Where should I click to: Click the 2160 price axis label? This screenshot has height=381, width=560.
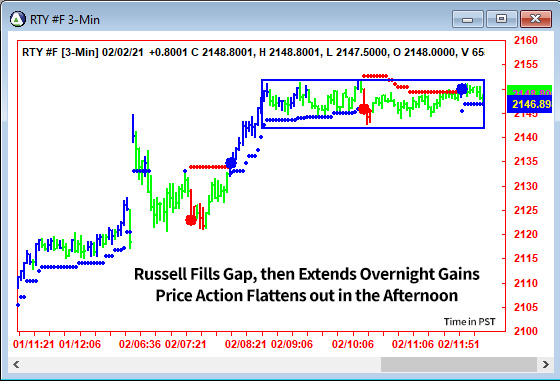coord(525,40)
